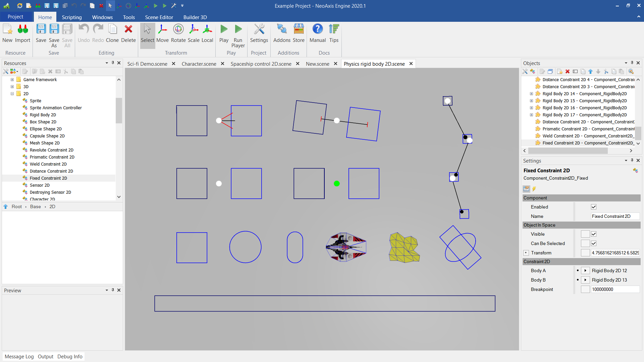Click the Move transform tool
Screen dimensions: 644x362
tap(162, 33)
